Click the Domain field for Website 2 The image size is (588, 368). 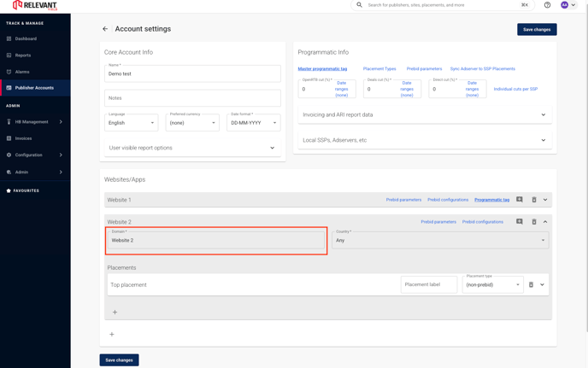pos(216,240)
